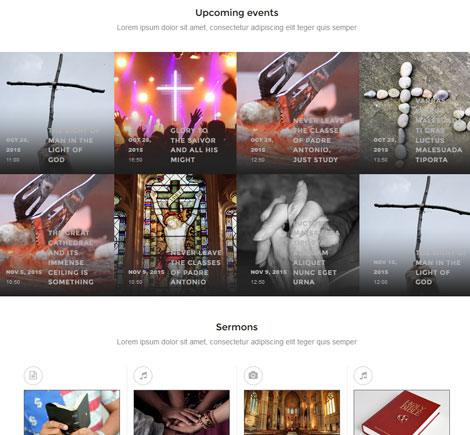
Task: Open the 'Nunc Eget Urna' praying hands event
Action: click(x=298, y=235)
